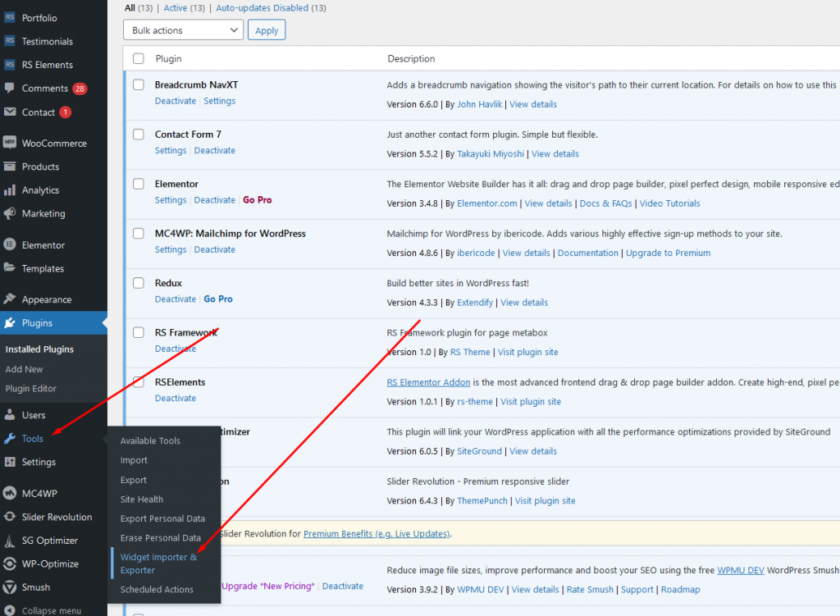The width and height of the screenshot is (840, 616).
Task: Filter by Auto-updates Disabled
Action: [262, 8]
